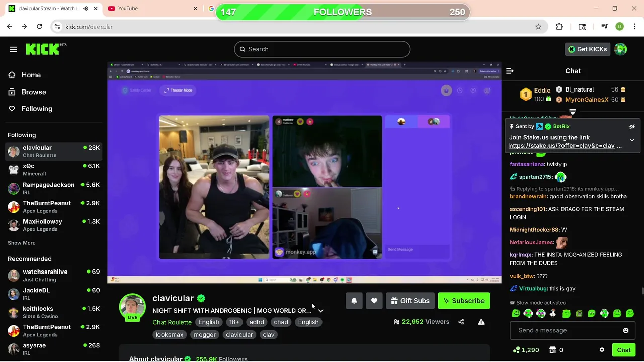Reload the page

pyautogui.click(x=39, y=27)
